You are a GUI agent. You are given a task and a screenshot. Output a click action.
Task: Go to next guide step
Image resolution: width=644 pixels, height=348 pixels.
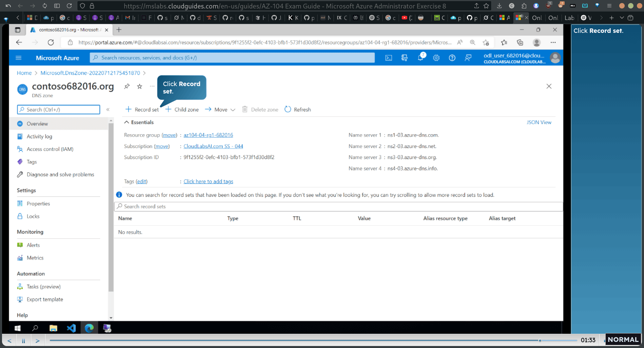tap(38, 341)
